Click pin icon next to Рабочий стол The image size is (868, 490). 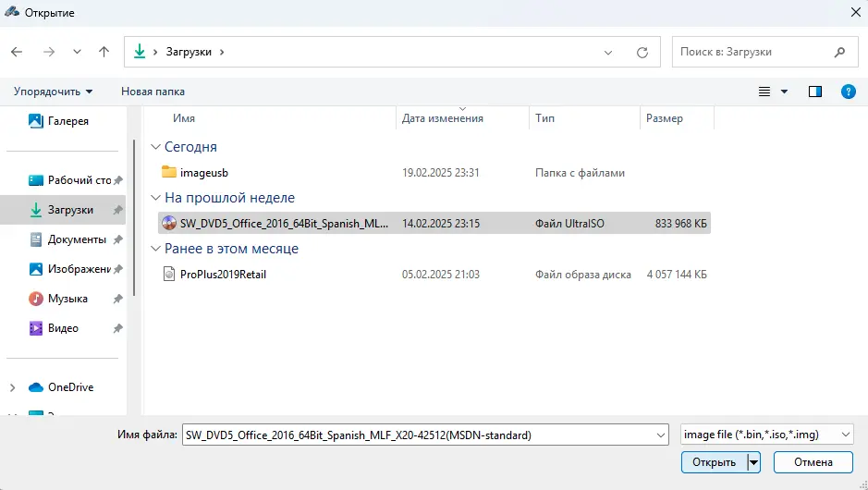coord(118,180)
